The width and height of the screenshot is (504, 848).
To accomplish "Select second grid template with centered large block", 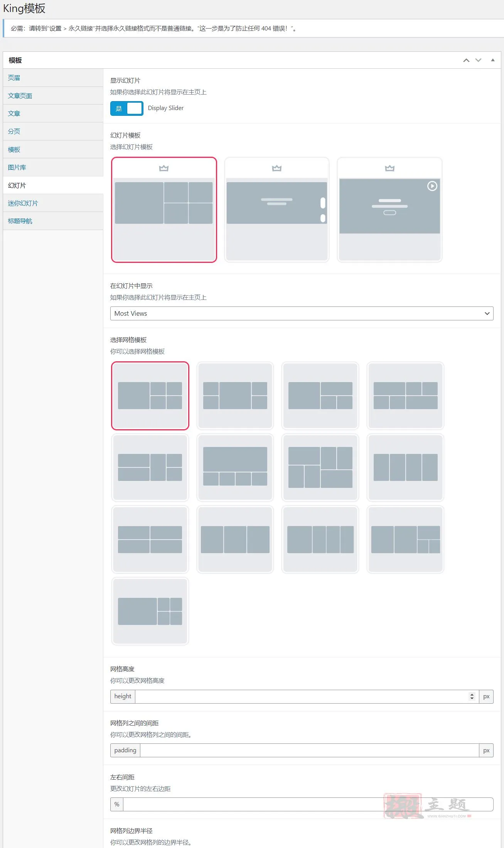I will pyautogui.click(x=235, y=396).
